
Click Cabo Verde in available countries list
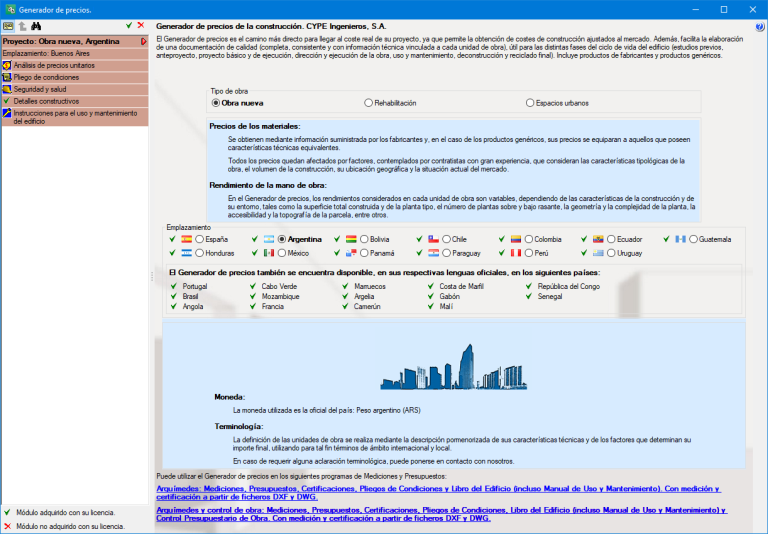coord(279,286)
